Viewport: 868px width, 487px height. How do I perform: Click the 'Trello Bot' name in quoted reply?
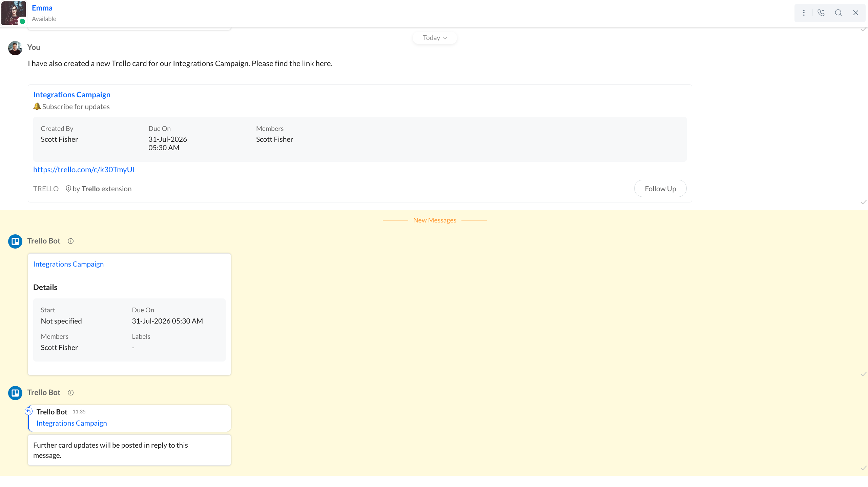[52, 412]
